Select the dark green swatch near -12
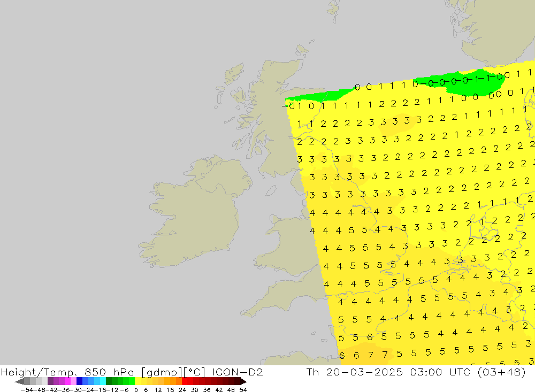This screenshot has width=535, height=392. [109, 381]
